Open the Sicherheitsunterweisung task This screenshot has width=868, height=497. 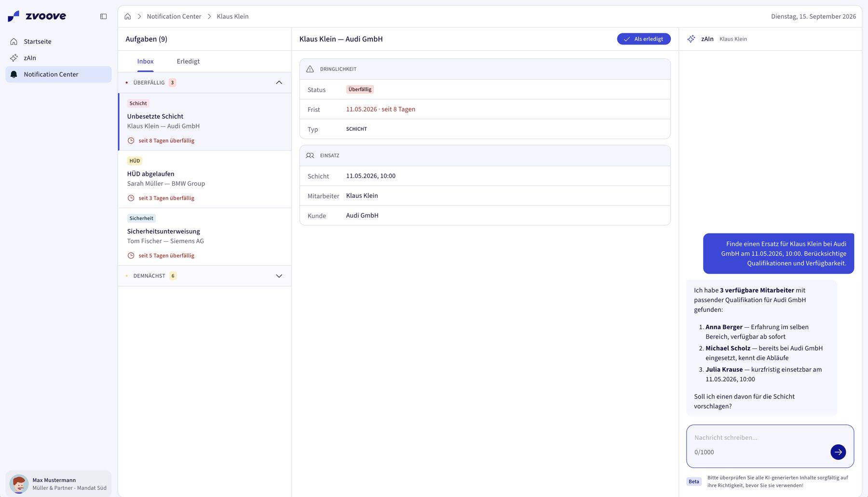point(204,237)
